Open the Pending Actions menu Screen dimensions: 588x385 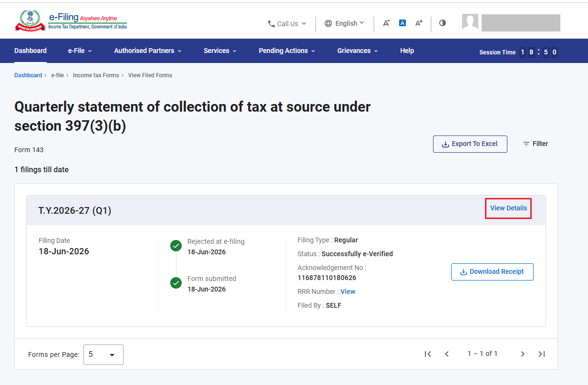click(x=287, y=51)
